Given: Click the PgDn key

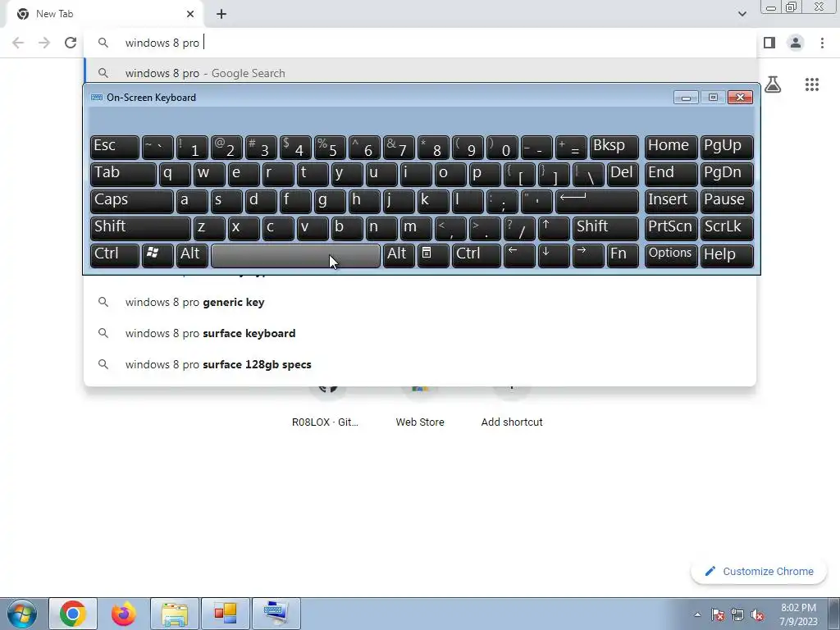Looking at the screenshot, I should click(x=727, y=174).
